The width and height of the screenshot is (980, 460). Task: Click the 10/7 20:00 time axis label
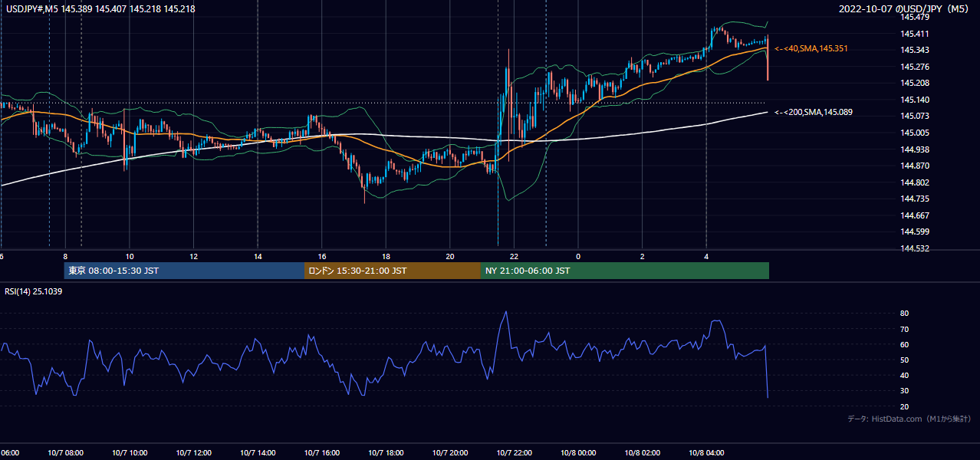[x=449, y=453]
